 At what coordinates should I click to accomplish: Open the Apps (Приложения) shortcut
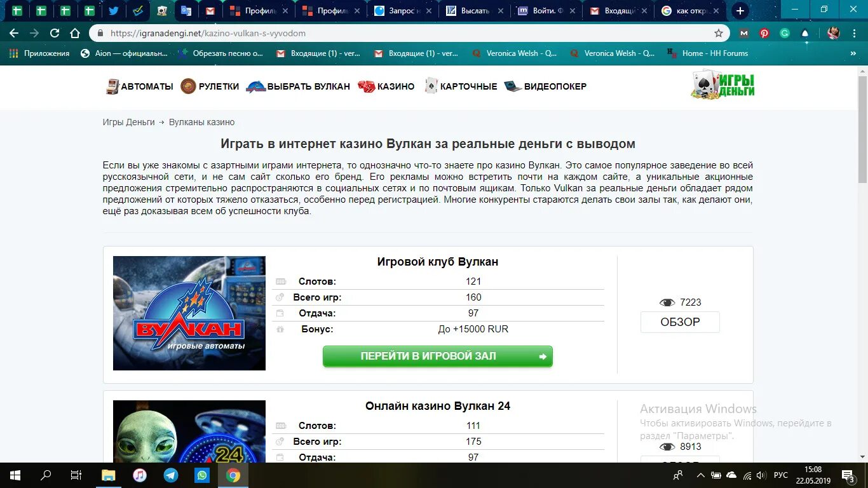tap(39, 53)
